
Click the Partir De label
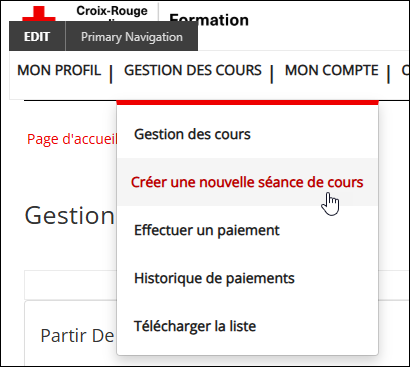(x=77, y=336)
